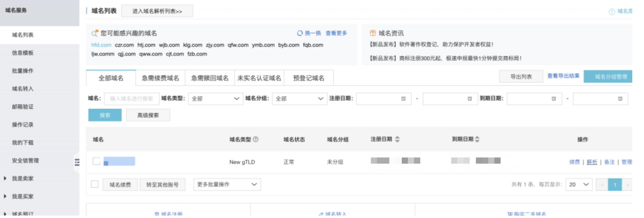Click the 导出列表 button
This screenshot has width=644, height=218.
click(x=521, y=77)
